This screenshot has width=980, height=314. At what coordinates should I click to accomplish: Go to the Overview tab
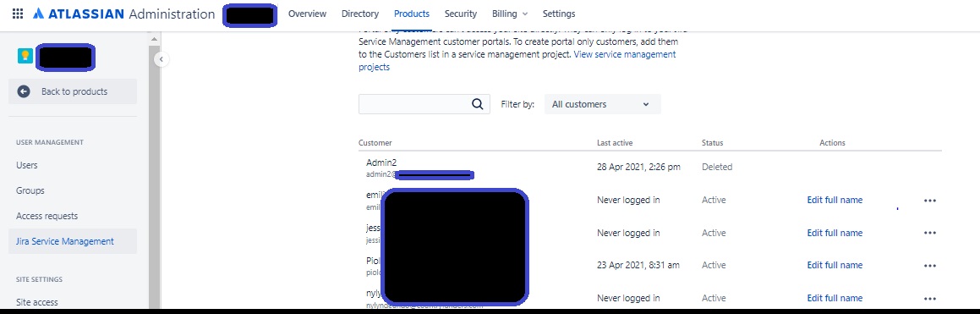(307, 14)
